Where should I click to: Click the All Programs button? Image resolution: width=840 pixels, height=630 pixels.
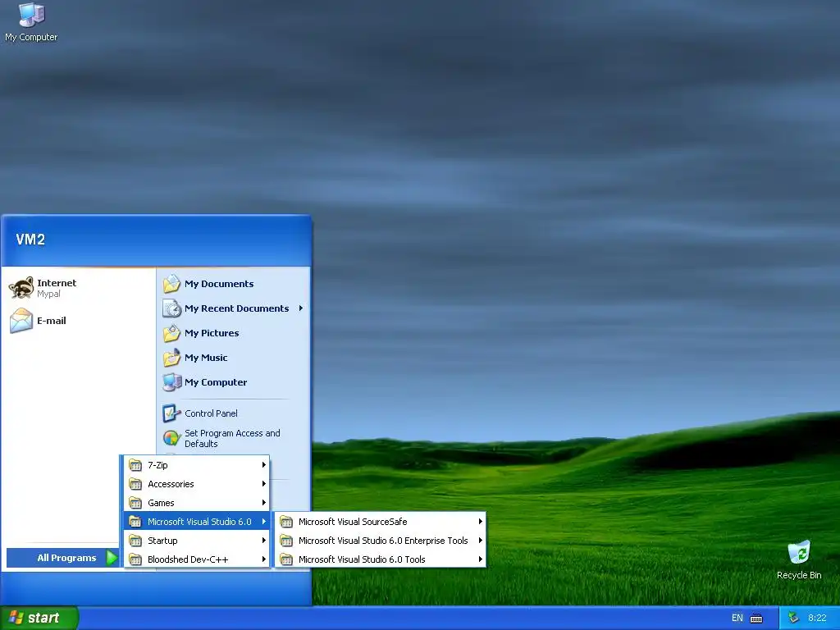click(x=62, y=558)
